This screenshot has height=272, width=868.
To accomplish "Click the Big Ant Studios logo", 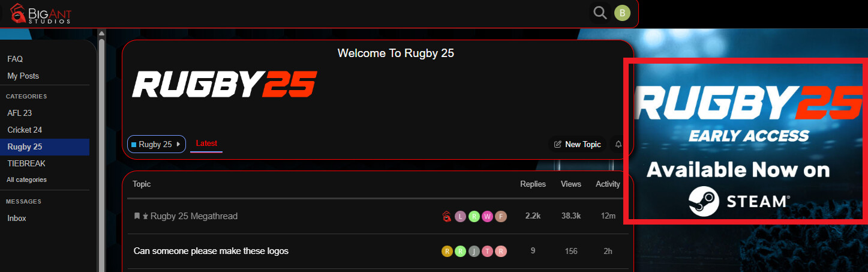I will [41, 13].
